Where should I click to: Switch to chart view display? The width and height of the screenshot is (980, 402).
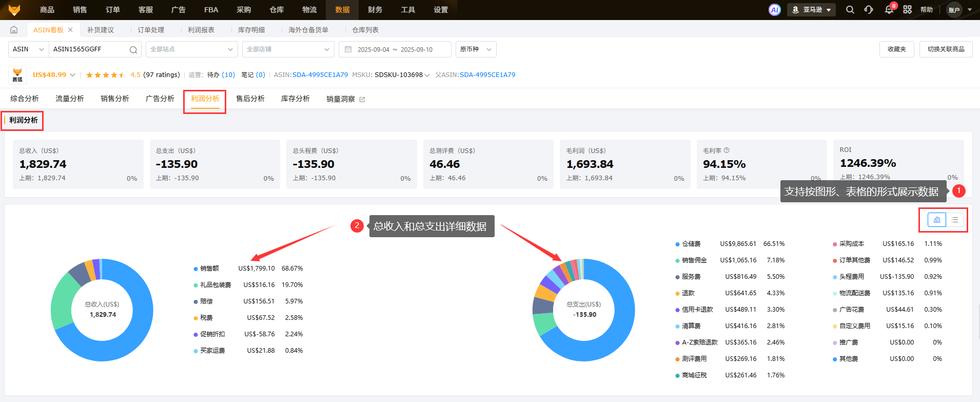(x=937, y=220)
